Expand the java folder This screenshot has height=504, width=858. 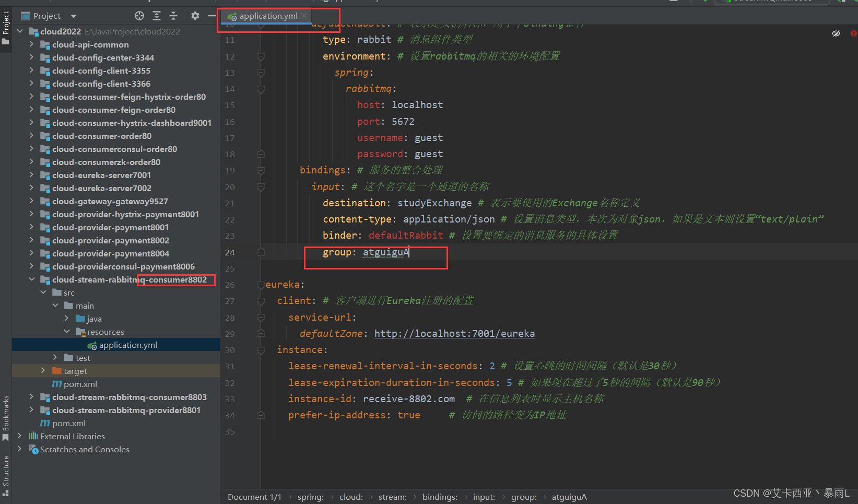pyautogui.click(x=66, y=319)
